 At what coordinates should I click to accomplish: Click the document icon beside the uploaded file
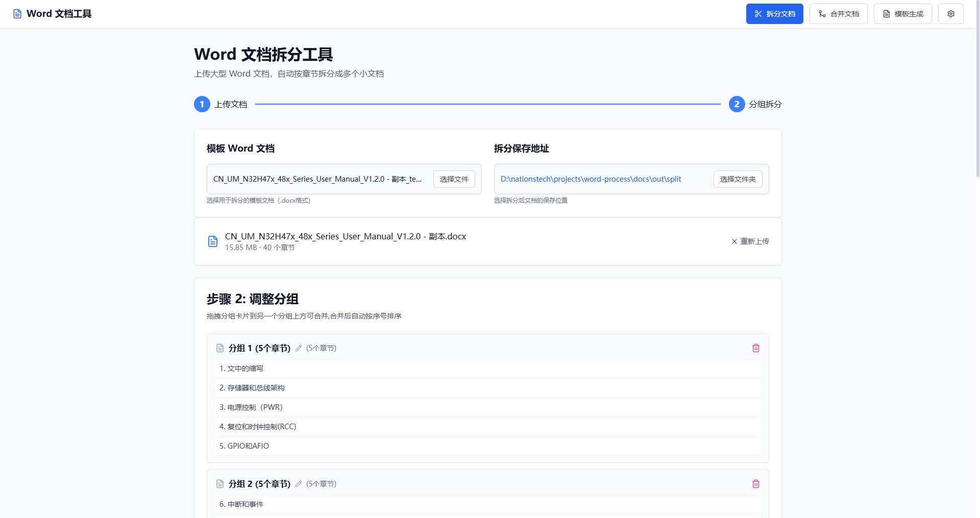[x=213, y=241]
